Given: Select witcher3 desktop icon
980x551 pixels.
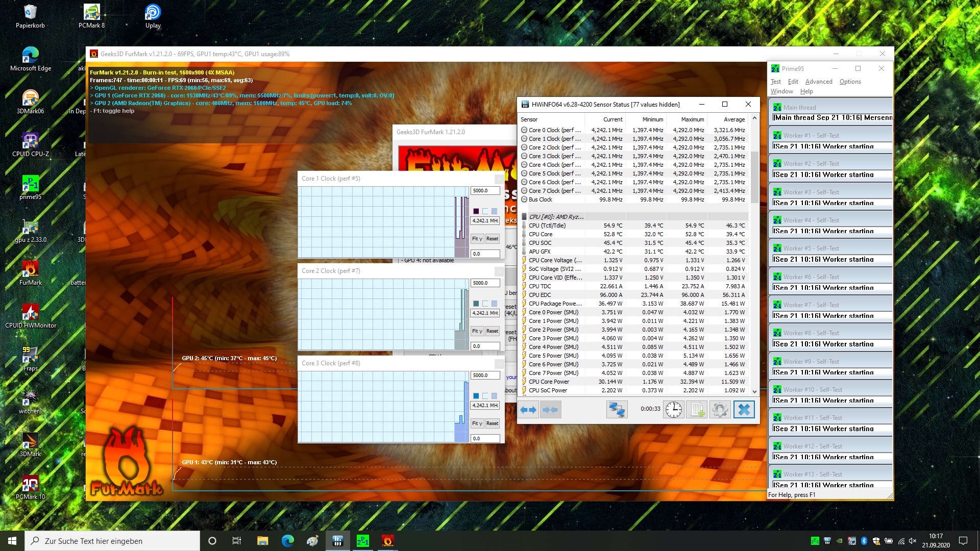Looking at the screenshot, I should coord(30,402).
